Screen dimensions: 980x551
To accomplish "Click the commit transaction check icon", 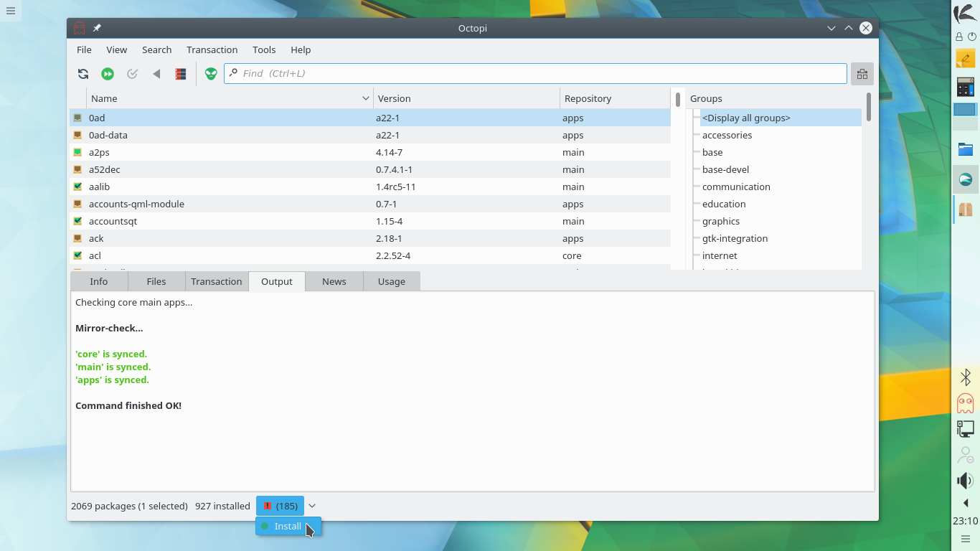I will pyautogui.click(x=132, y=74).
